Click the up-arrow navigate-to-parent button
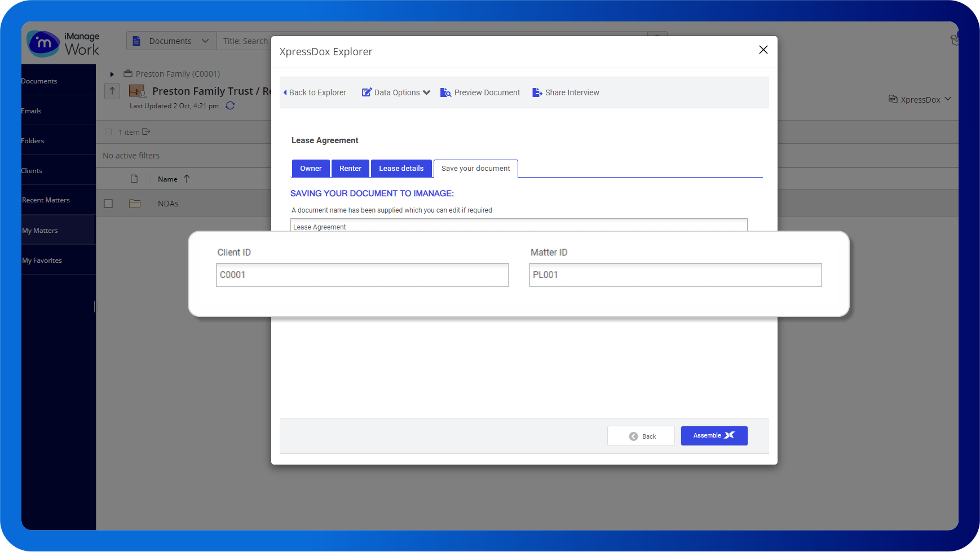The height and width of the screenshot is (552, 980). click(x=112, y=91)
